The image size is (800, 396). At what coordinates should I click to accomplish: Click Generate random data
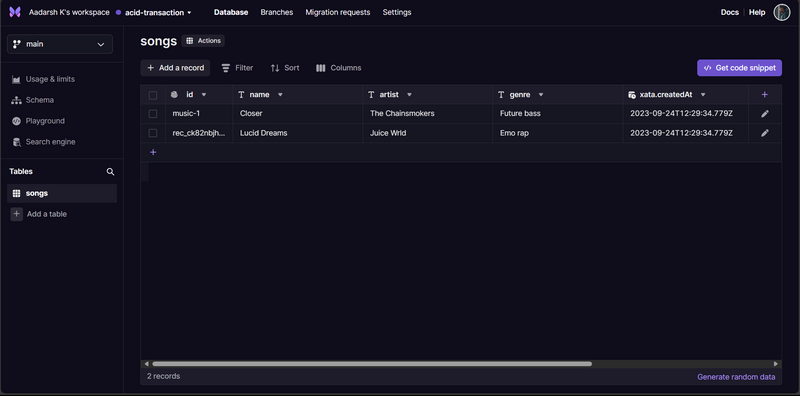pyautogui.click(x=736, y=377)
